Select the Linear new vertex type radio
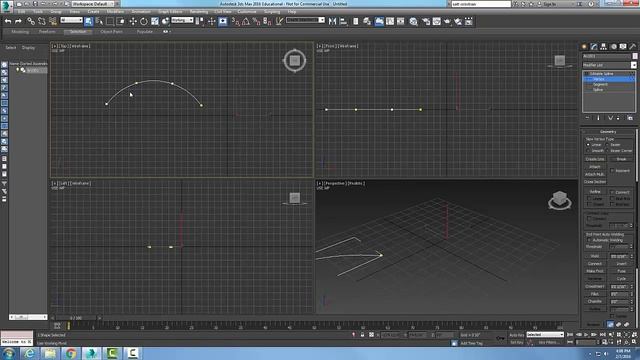The image size is (640, 360). (x=588, y=144)
